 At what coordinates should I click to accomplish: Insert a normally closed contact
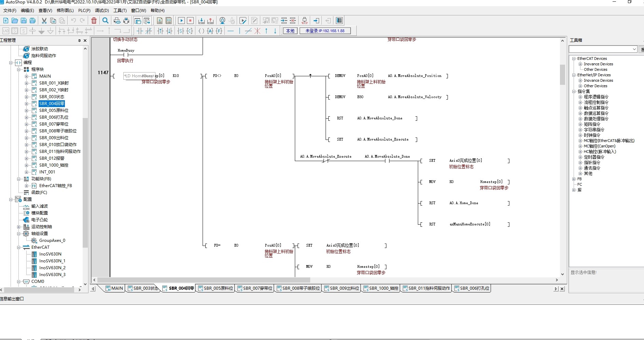[x=149, y=31]
